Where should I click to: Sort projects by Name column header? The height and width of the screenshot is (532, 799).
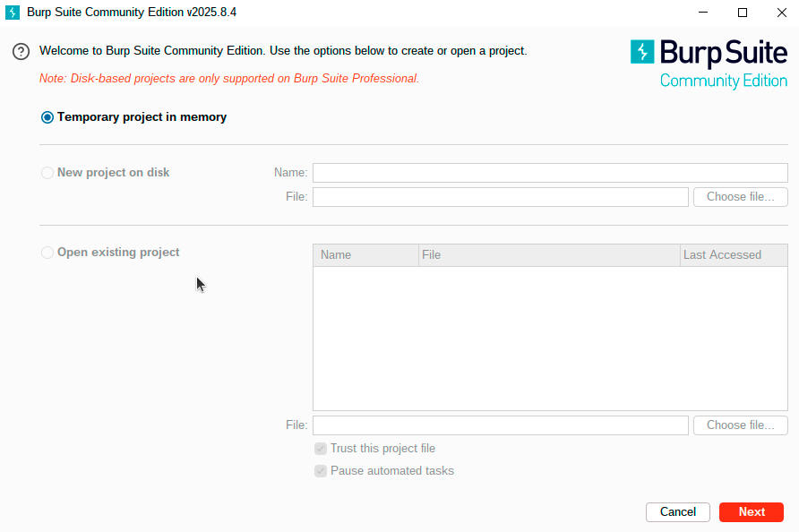click(x=365, y=255)
